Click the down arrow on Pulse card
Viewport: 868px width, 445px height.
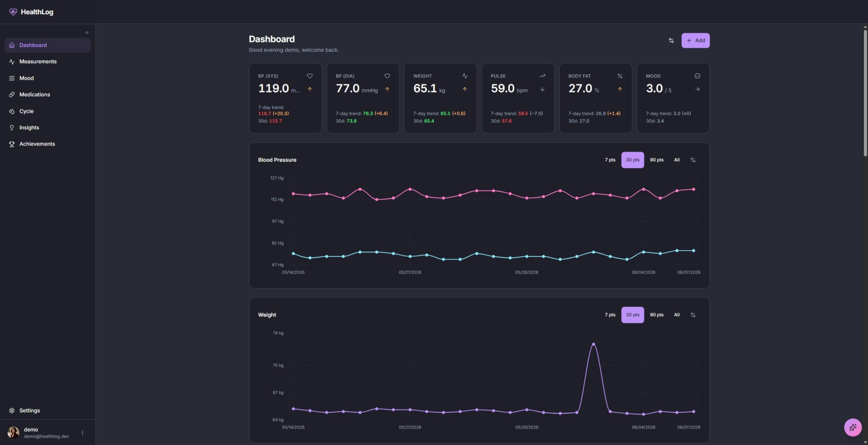pos(542,89)
